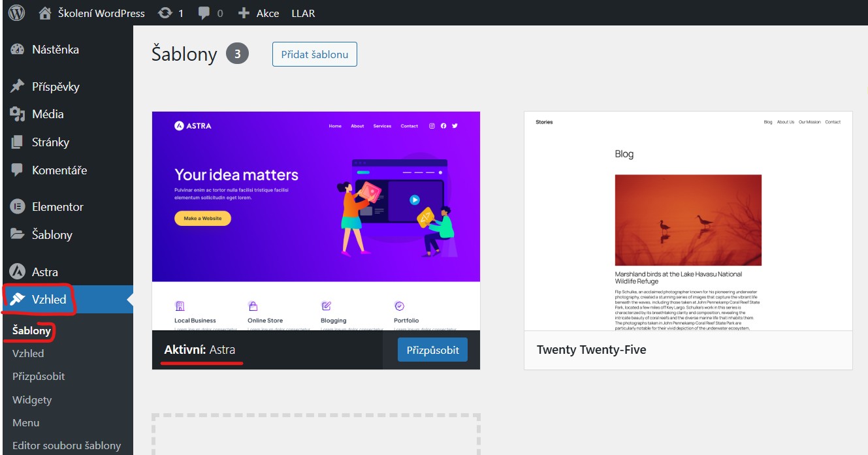Screen dimensions: 868x455
Task: Select Twenty Twenty-Five theme thumbnail
Action: 688,221
